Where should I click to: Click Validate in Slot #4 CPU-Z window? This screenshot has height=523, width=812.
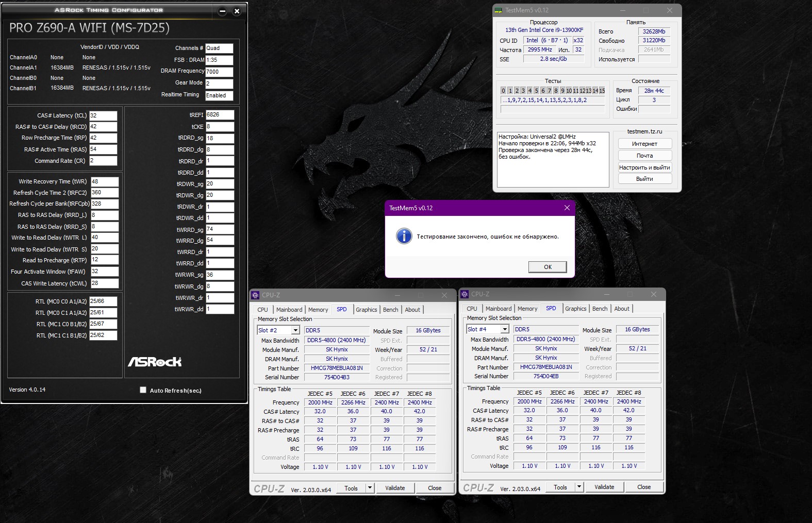[x=604, y=487]
